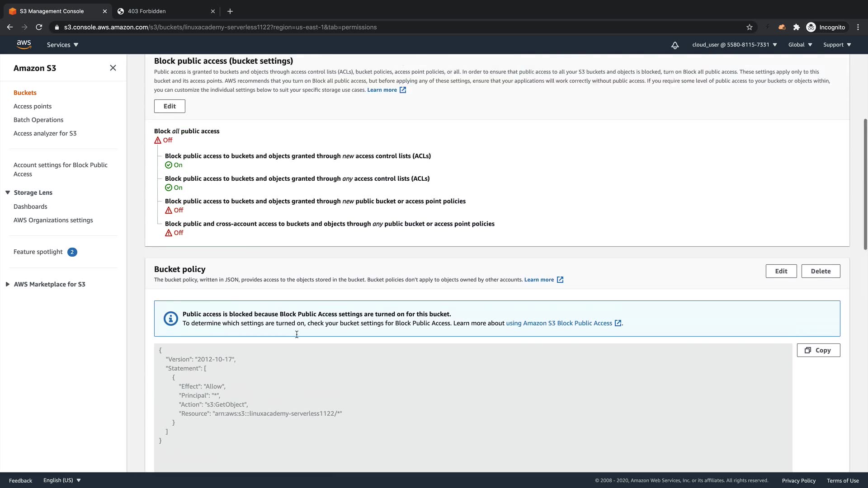Click the info icon in blocked notice
868x488 pixels.
170,319
